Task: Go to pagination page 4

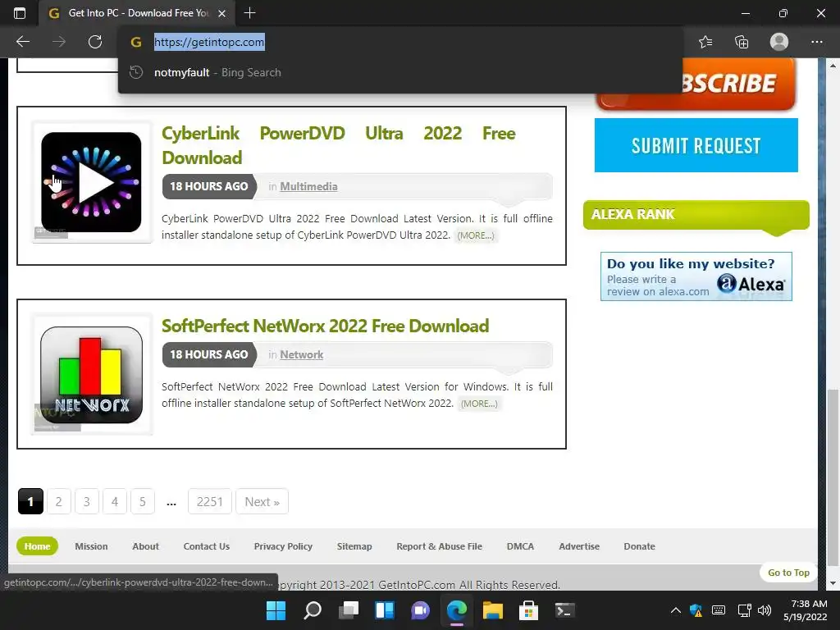Action: [x=115, y=501]
